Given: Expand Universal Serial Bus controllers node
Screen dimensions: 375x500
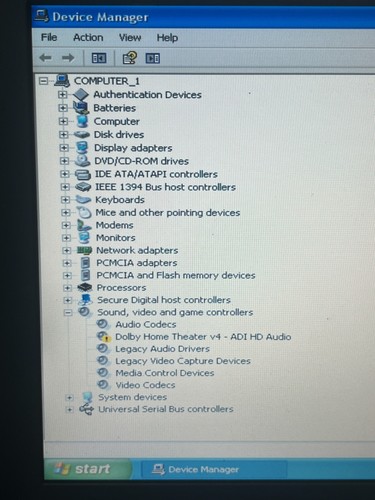Looking at the screenshot, I should [x=69, y=409].
